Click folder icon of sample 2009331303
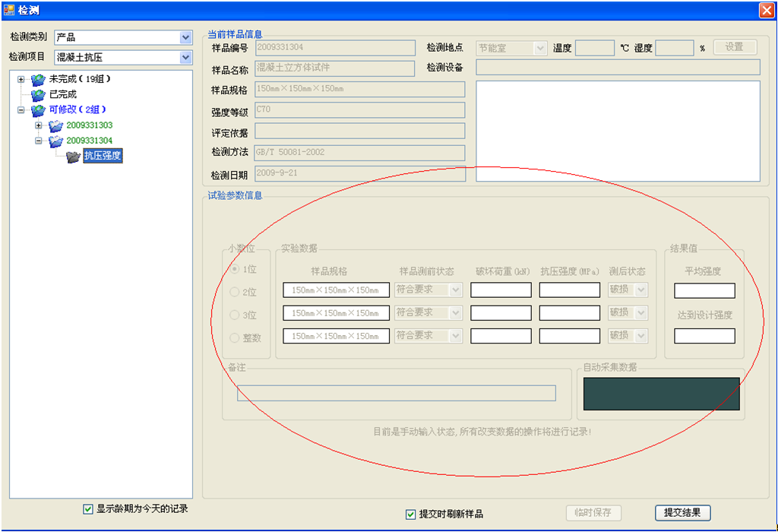 [55, 125]
